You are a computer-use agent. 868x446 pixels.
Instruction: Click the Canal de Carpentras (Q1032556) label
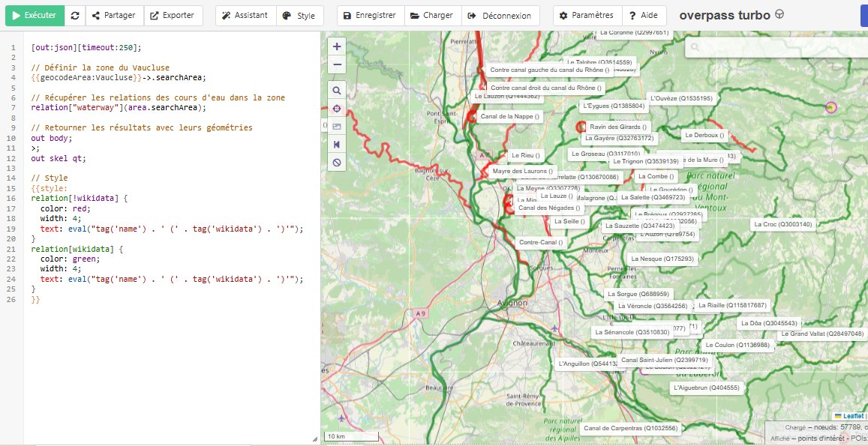630,428
